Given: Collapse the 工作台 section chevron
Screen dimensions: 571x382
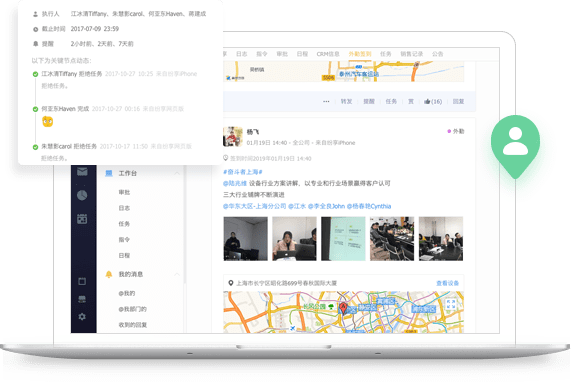Looking at the screenshot, I should tap(177, 173).
